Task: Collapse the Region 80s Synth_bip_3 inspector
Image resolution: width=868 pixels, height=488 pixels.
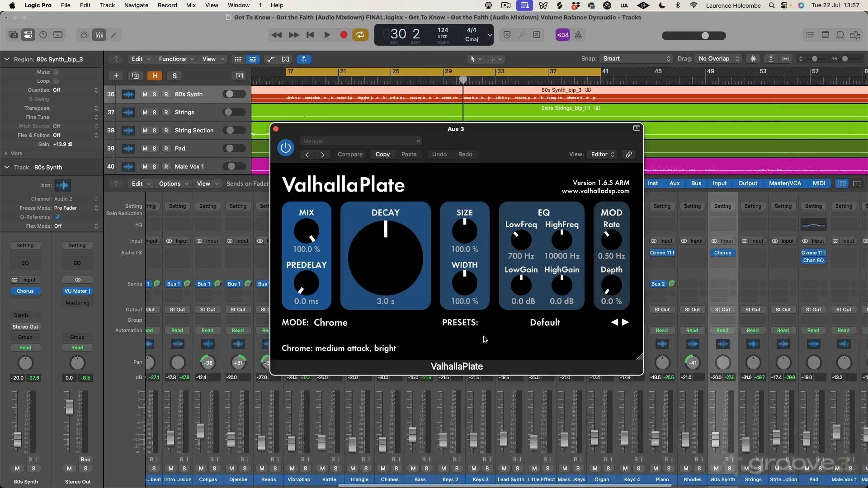Action: tap(7, 59)
